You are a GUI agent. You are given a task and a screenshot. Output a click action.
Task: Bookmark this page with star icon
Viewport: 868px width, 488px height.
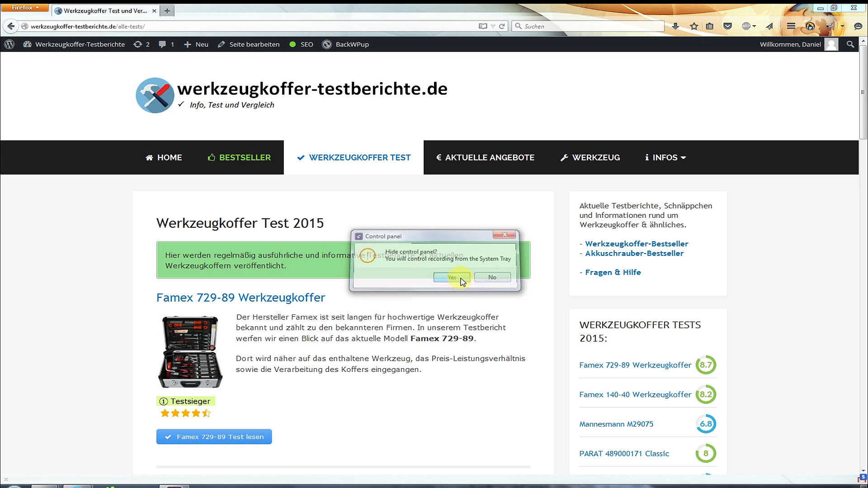point(694,26)
